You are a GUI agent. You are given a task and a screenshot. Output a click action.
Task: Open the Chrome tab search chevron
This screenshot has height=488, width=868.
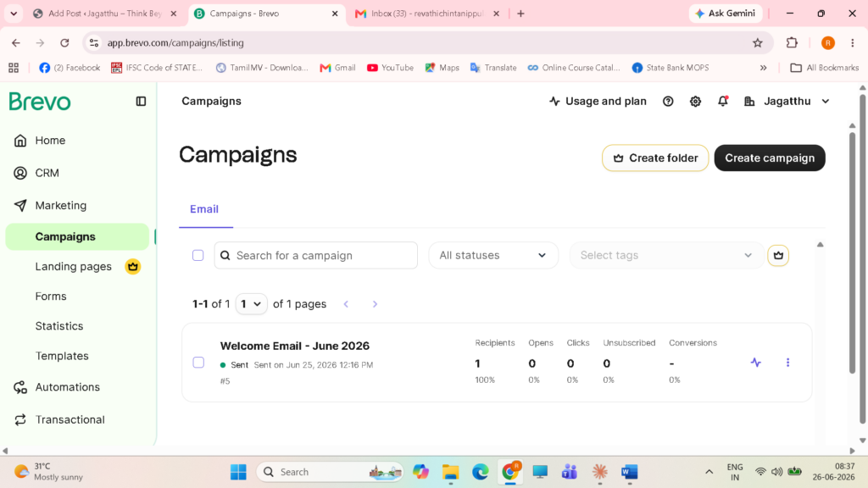(14, 14)
